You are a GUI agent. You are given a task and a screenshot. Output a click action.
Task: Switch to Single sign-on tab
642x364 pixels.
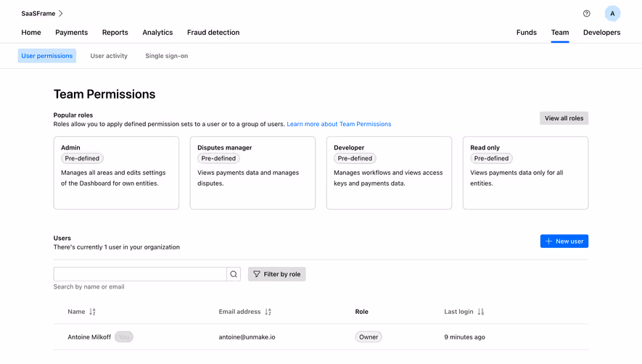pos(167,56)
